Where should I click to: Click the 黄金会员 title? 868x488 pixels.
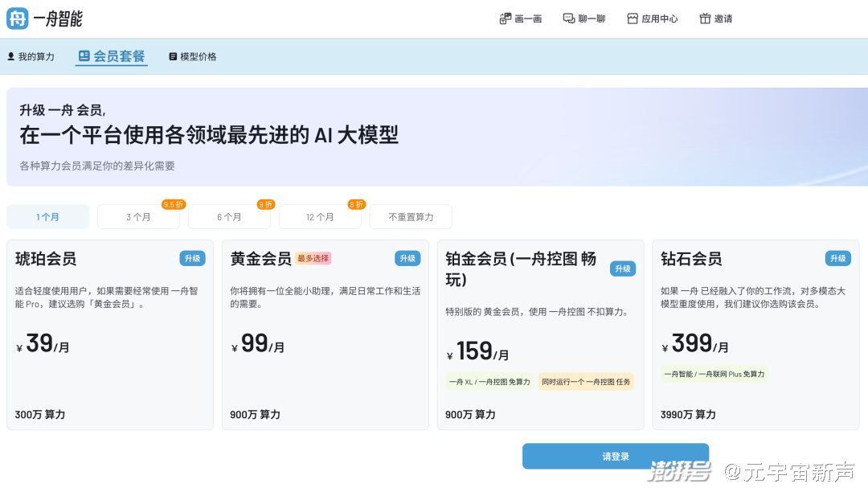tap(260, 259)
